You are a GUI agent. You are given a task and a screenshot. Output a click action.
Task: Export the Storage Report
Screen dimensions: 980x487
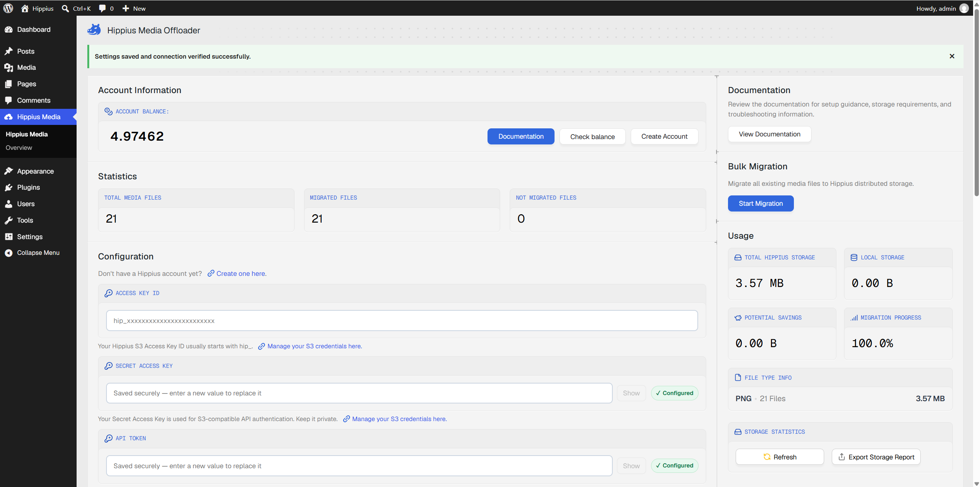tap(876, 457)
